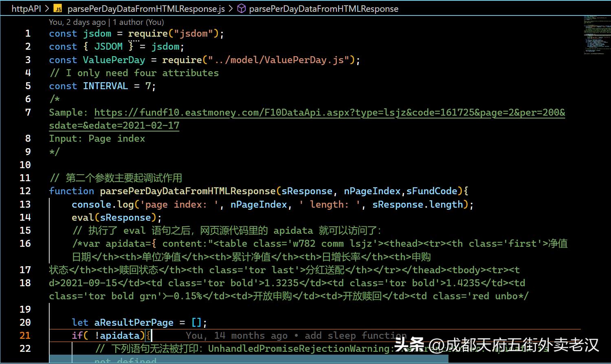Click the 'page index: ' string literal
The width and height of the screenshot is (611, 364).
179,204
